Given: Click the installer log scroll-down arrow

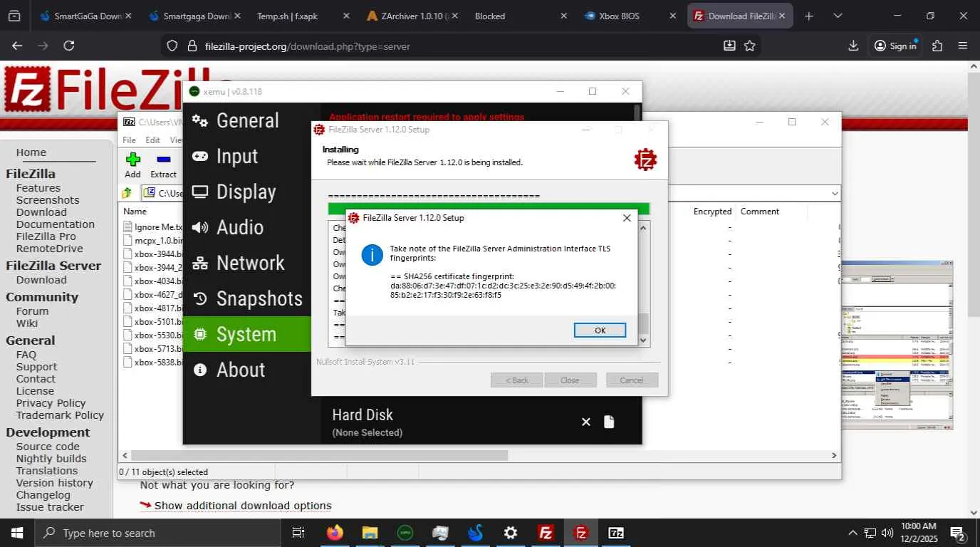Looking at the screenshot, I should point(643,340).
